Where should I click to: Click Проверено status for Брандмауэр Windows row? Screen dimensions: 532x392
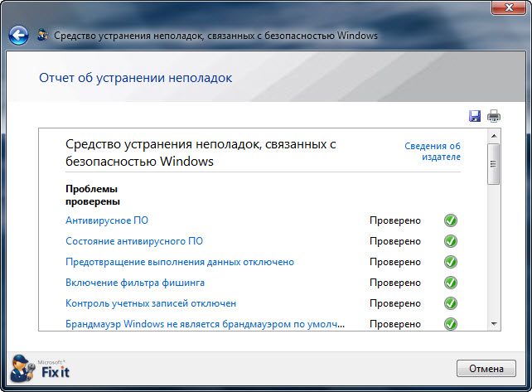[395, 324]
